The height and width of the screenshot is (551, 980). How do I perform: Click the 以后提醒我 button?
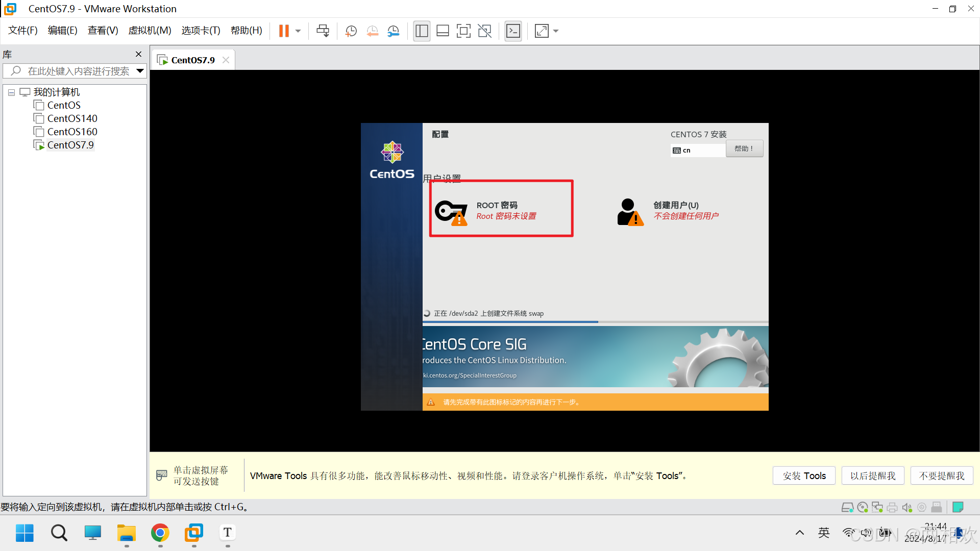tap(873, 475)
